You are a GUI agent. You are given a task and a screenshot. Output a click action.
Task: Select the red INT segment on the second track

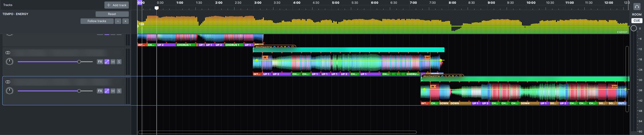tap(258, 74)
